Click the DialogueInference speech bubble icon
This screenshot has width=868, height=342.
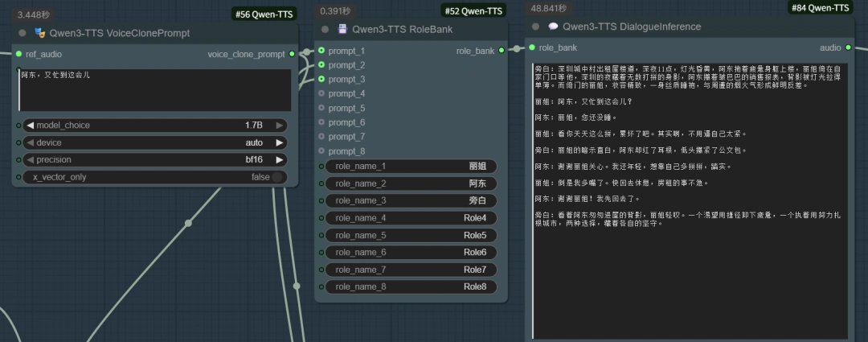[553, 26]
